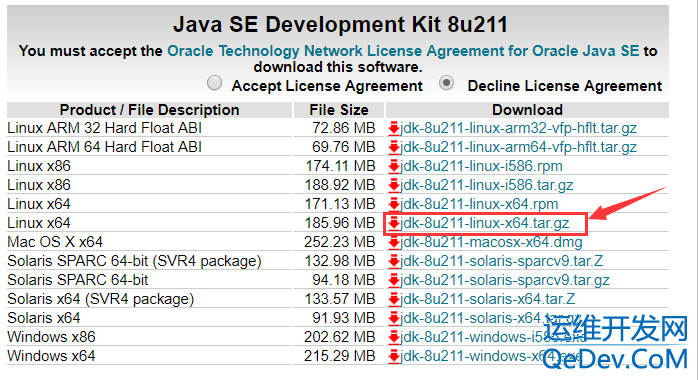Screen dimensions: 698x380
Task: Click Solaris SPARC 64-bit (SVR4 package) cell
Action: pyautogui.click(x=134, y=261)
